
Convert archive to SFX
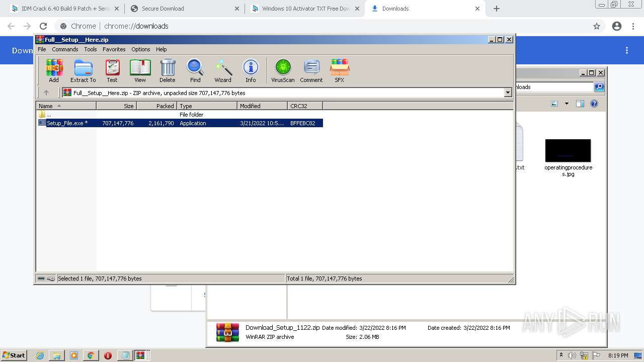click(340, 70)
